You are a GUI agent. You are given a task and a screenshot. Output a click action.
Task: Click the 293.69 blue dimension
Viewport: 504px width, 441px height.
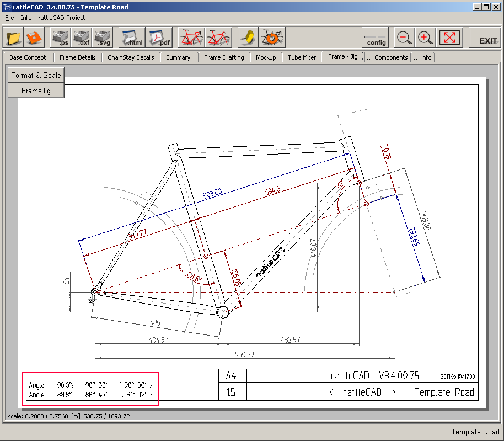pos(414,236)
